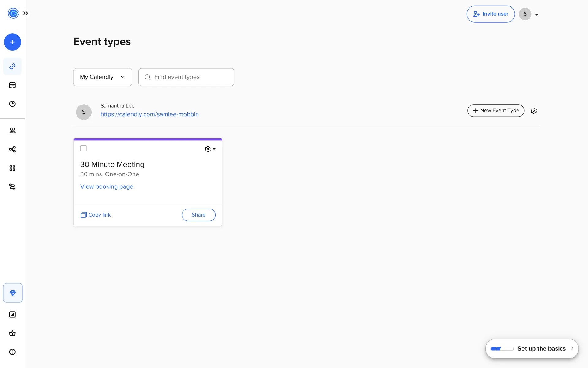Image resolution: width=588 pixels, height=368 pixels.
Task: Open Availability clock icon in sidebar
Action: tap(12, 104)
